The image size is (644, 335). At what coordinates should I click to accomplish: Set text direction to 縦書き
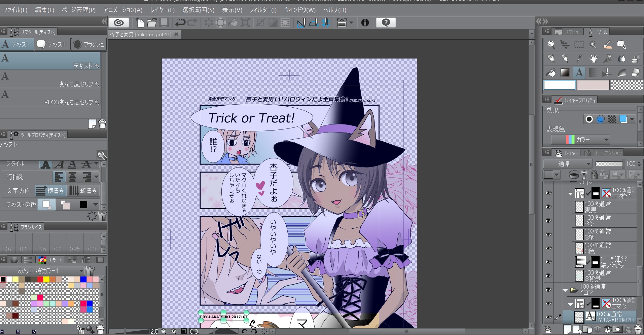pyautogui.click(x=83, y=191)
